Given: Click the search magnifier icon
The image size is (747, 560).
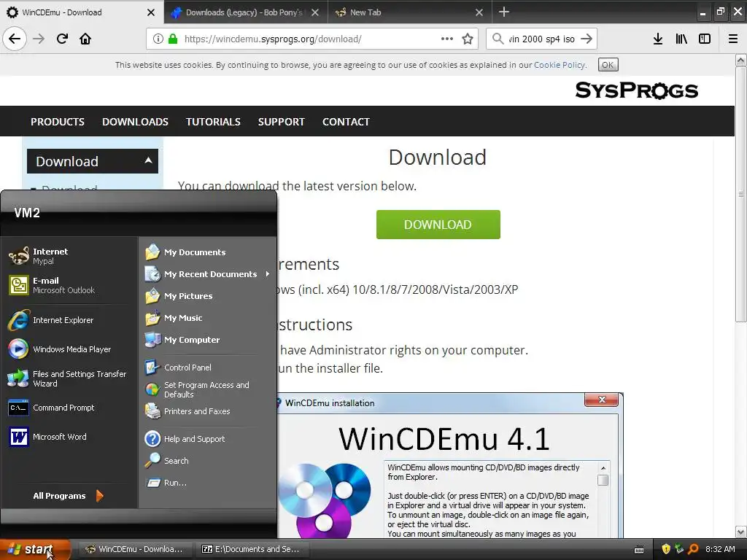Looking at the screenshot, I should (x=498, y=39).
